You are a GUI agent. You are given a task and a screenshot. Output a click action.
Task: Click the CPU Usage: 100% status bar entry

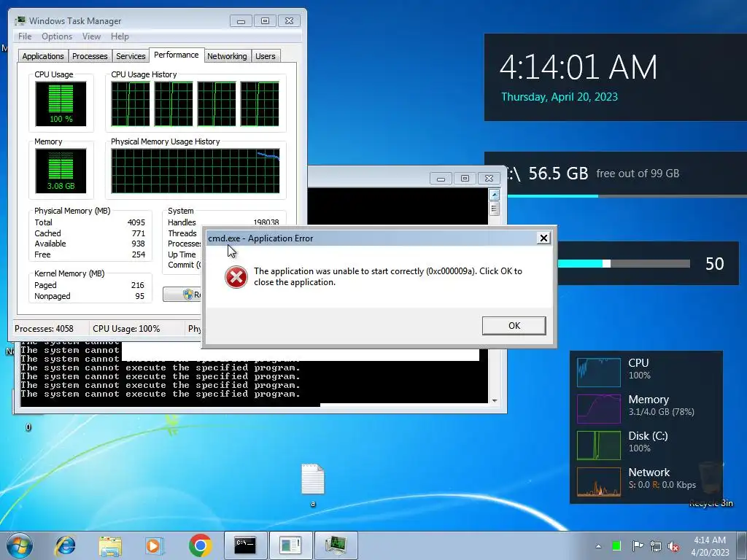click(x=126, y=329)
